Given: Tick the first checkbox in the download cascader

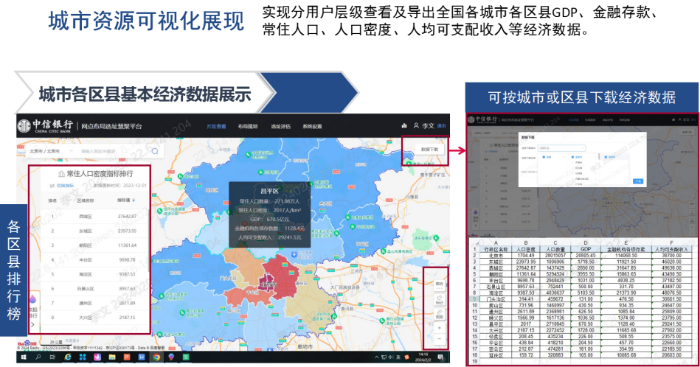Looking at the screenshot, I should click(x=544, y=157).
